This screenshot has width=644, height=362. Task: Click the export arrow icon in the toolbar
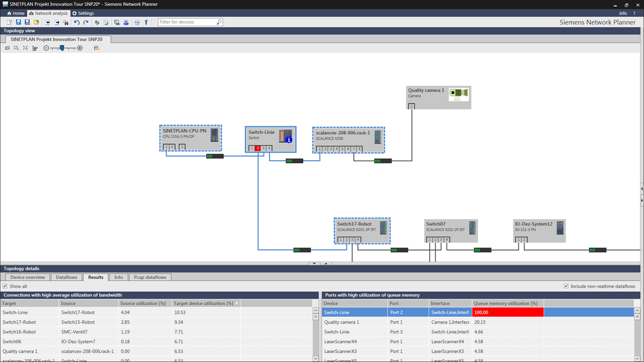click(57, 22)
